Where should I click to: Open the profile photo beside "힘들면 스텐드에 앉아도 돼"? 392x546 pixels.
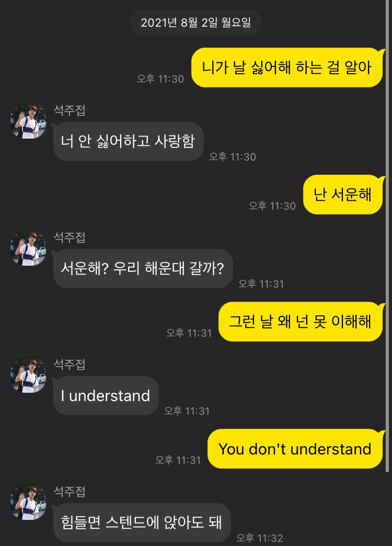[x=28, y=502]
